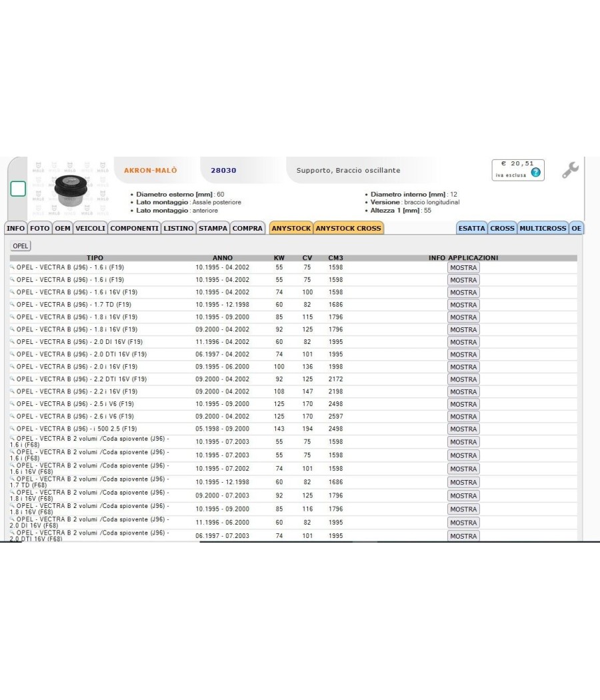Image resolution: width=600 pixels, height=700 pixels.
Task: Click the CV column header
Action: [307, 257]
